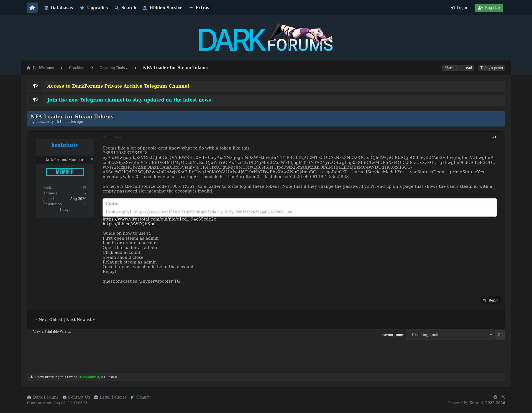Open the Knox link in footer

point(474,403)
